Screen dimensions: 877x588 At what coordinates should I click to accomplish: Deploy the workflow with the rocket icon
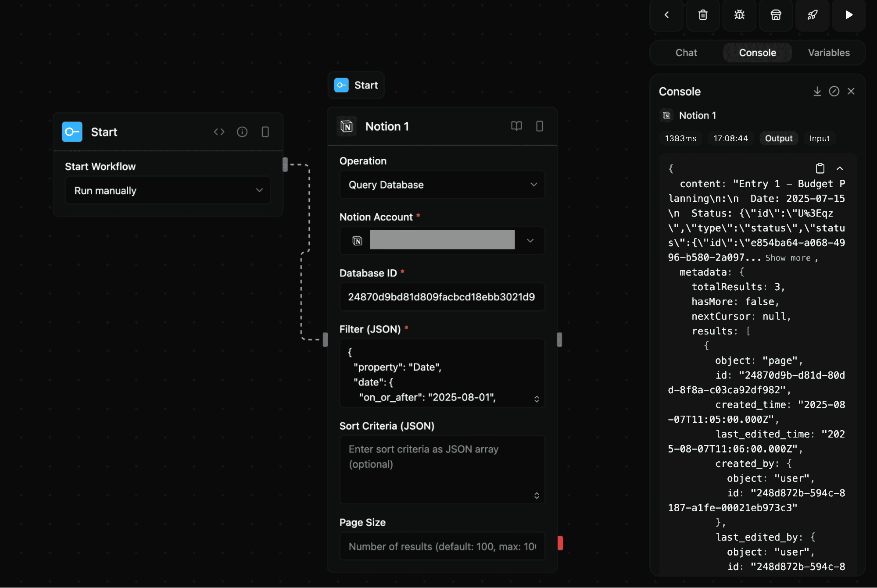coord(812,15)
